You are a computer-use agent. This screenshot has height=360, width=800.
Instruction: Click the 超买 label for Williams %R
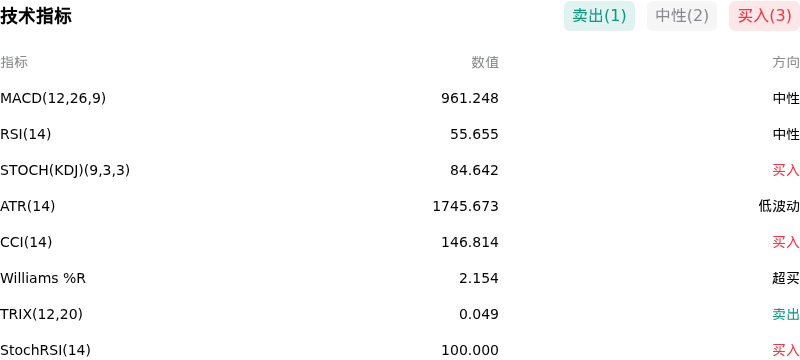pyautogui.click(x=786, y=278)
